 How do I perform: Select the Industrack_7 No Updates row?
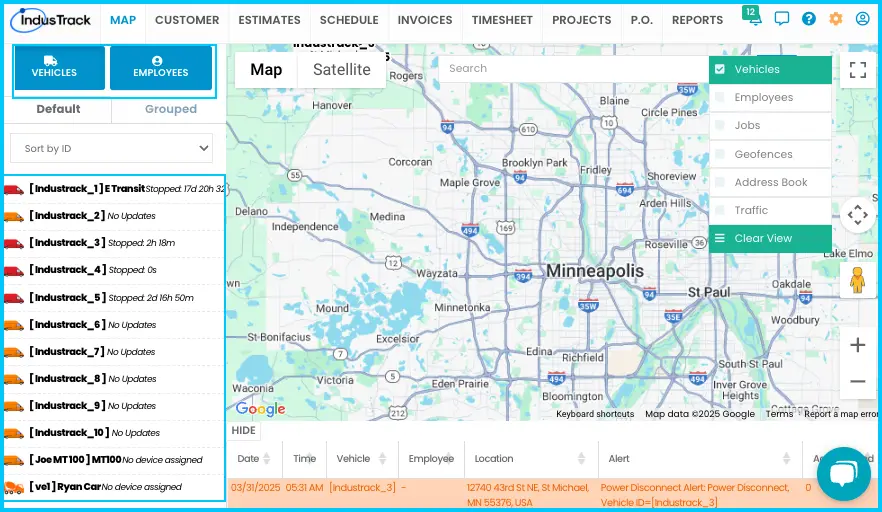pos(114,352)
